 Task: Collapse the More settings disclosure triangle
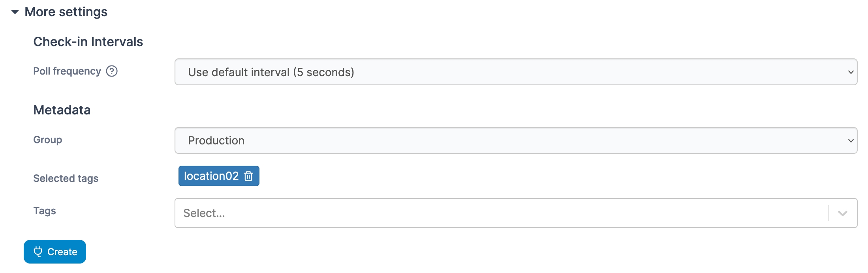coord(15,12)
